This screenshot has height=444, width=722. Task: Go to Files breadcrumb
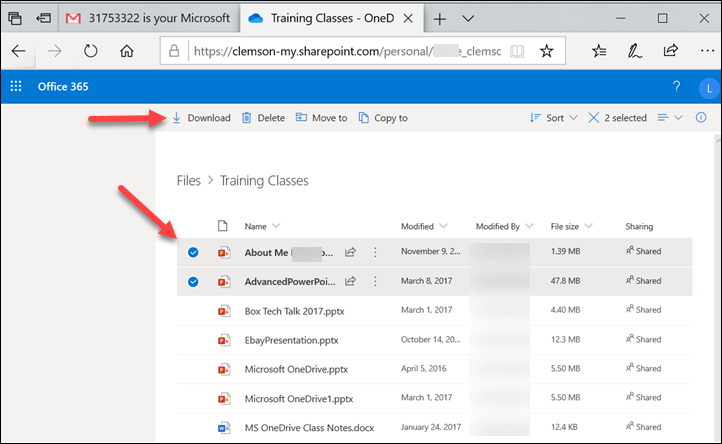coord(189,181)
